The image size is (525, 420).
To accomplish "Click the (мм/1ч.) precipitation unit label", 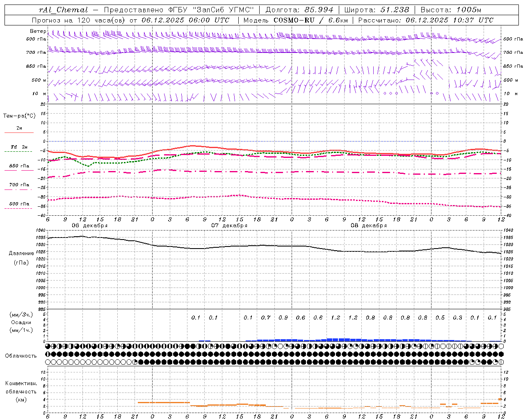I will (x=21, y=330).
